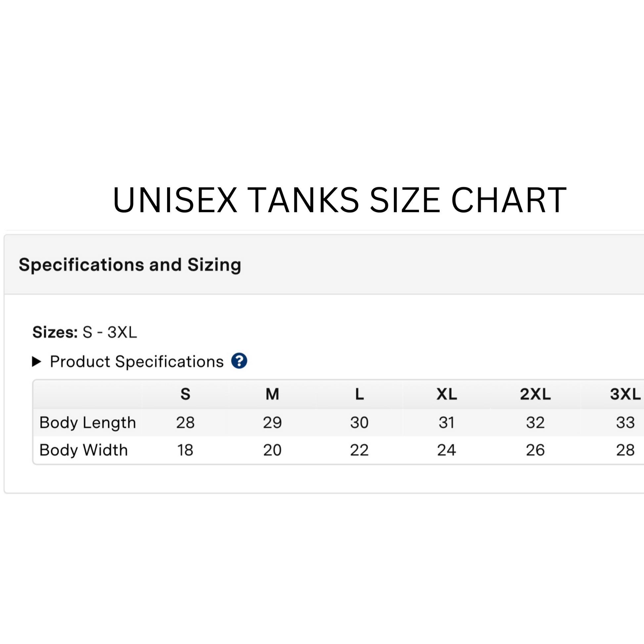Click Body Length value 32 for 2XL
Screen dimensions: 644x644
(x=535, y=423)
